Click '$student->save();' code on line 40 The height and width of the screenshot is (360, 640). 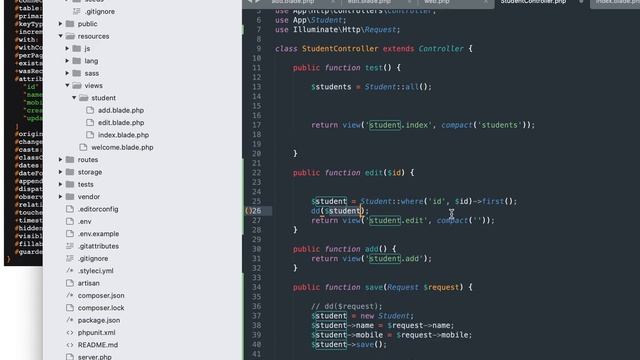(x=349, y=344)
